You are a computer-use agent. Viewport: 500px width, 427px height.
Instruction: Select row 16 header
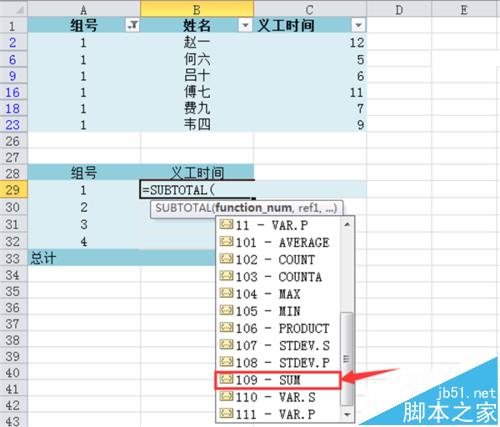click(x=13, y=92)
